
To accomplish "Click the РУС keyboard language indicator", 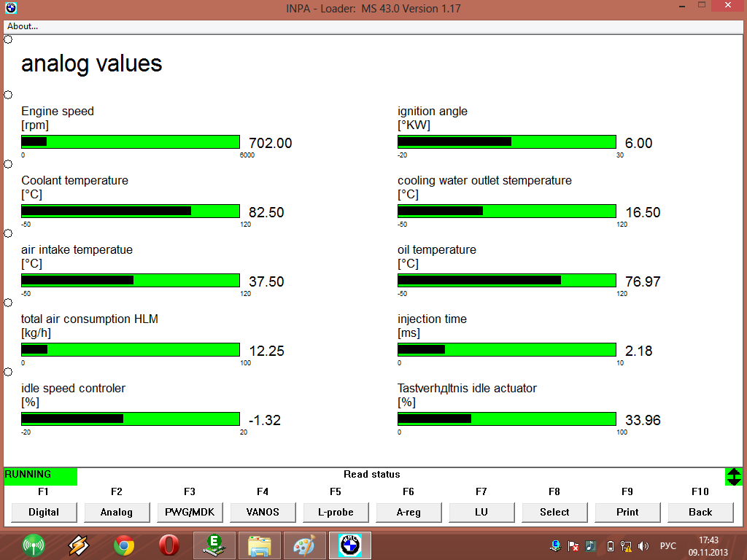I will tap(667, 545).
